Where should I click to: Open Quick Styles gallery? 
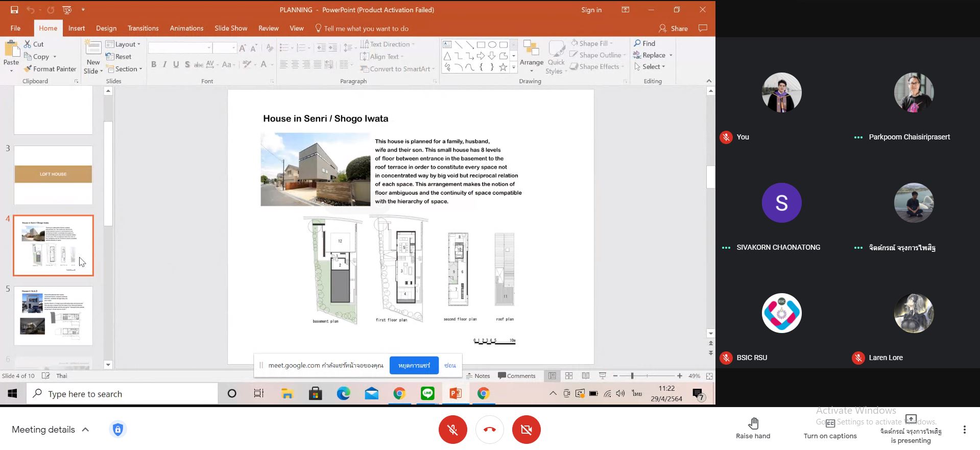point(556,57)
